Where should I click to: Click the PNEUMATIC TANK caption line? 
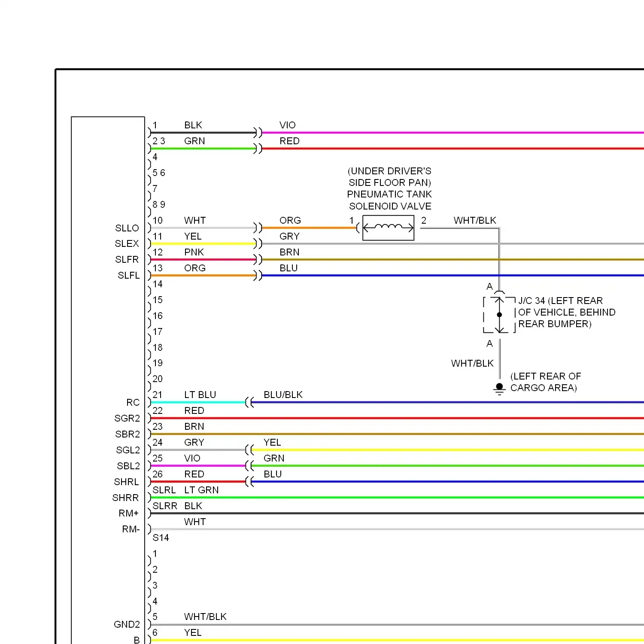tap(389, 194)
